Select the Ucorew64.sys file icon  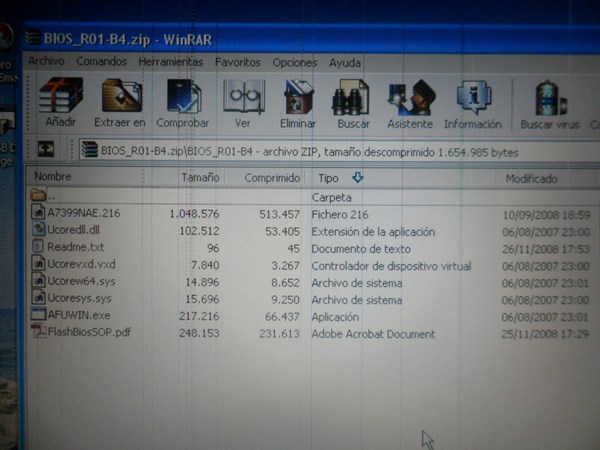38,280
